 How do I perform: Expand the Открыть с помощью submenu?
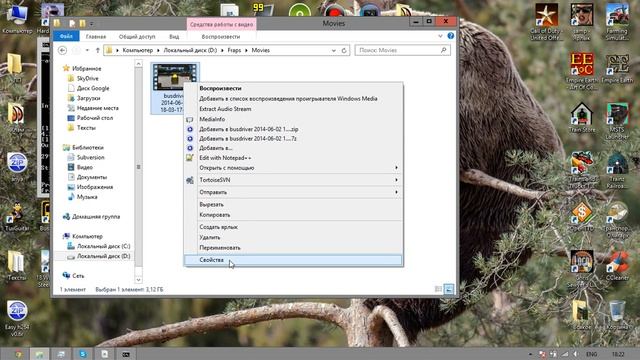(x=294, y=168)
